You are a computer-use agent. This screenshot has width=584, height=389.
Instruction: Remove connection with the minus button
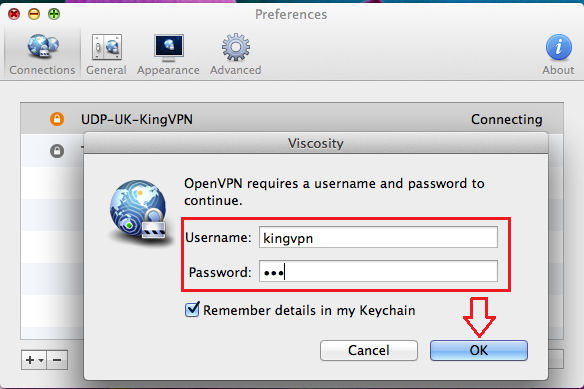(57, 360)
